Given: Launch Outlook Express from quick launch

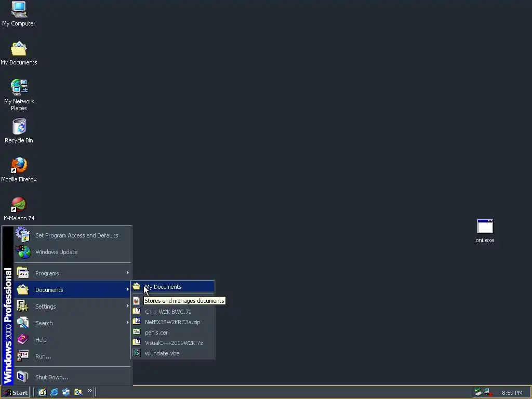Looking at the screenshot, I should click(66, 392).
